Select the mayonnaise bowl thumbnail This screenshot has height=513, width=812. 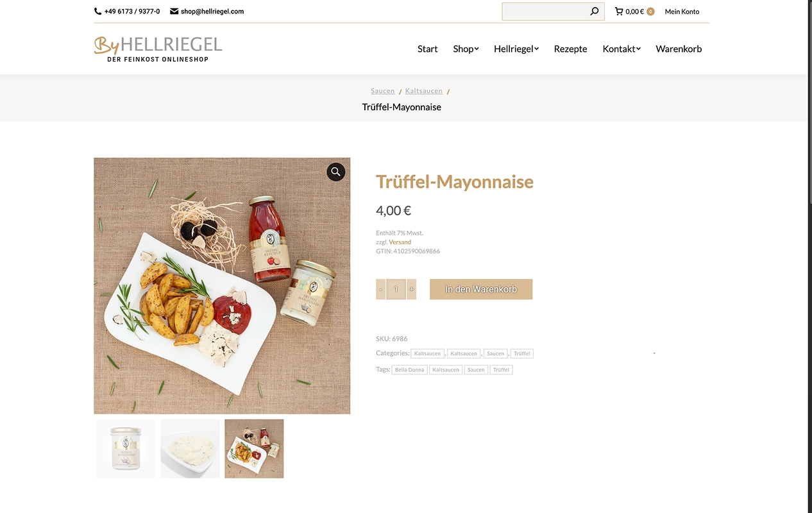point(190,449)
